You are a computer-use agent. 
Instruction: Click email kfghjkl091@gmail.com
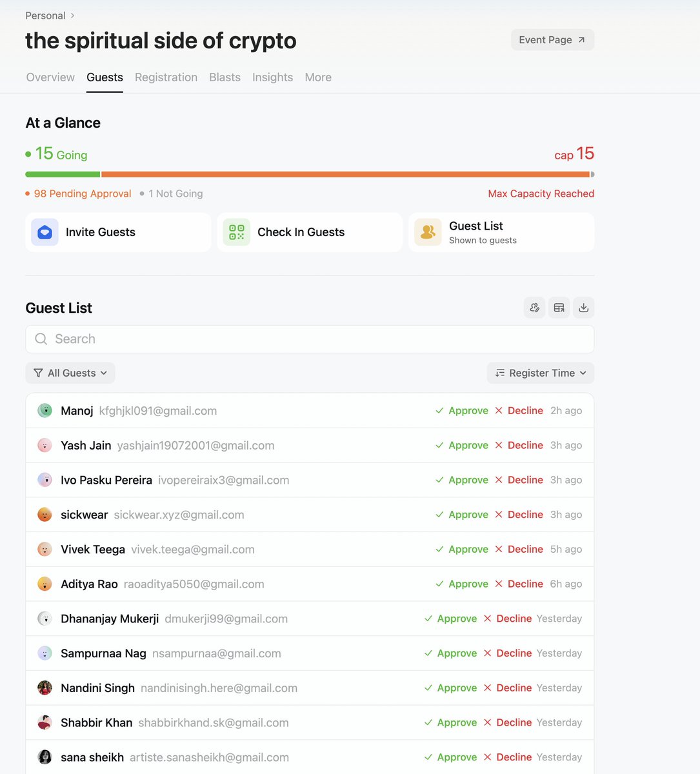158,411
